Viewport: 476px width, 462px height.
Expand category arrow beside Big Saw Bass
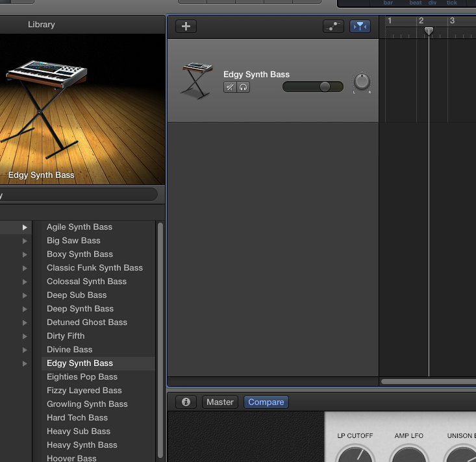[x=25, y=241]
